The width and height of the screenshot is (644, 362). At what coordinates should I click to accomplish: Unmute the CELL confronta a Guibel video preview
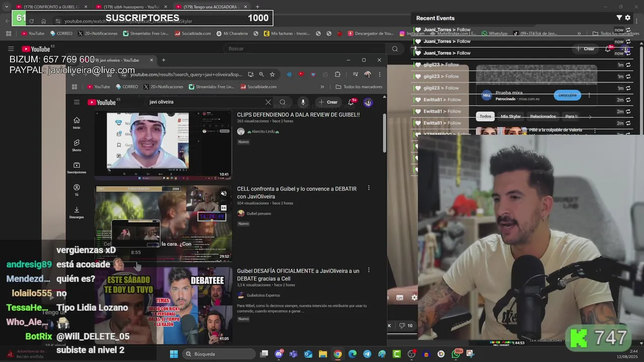click(224, 194)
